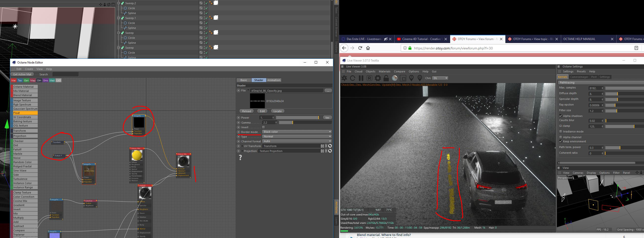The width and height of the screenshot is (644, 238).
Task: Select the Ems filter tag
Action: (45, 80)
